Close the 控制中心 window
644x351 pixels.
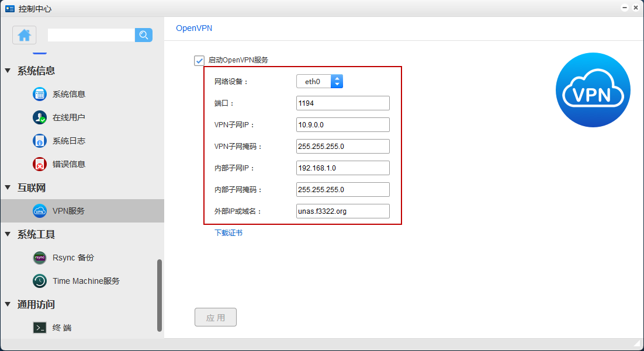pos(636,8)
